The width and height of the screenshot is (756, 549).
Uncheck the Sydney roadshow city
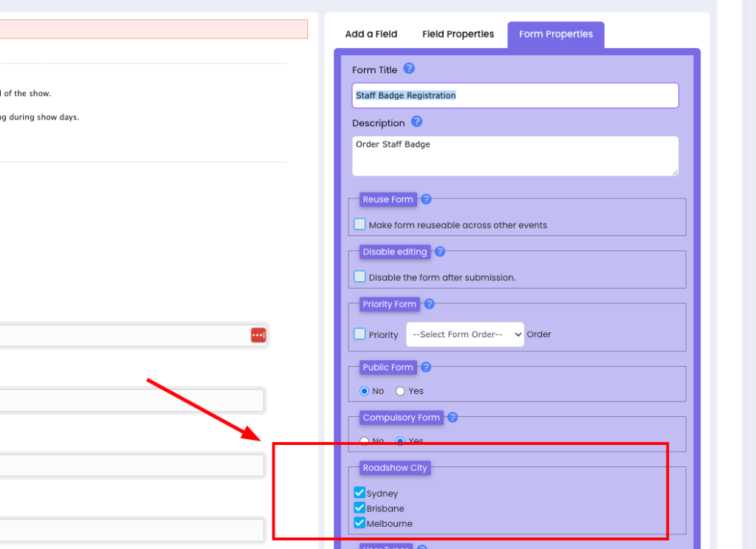coord(360,493)
